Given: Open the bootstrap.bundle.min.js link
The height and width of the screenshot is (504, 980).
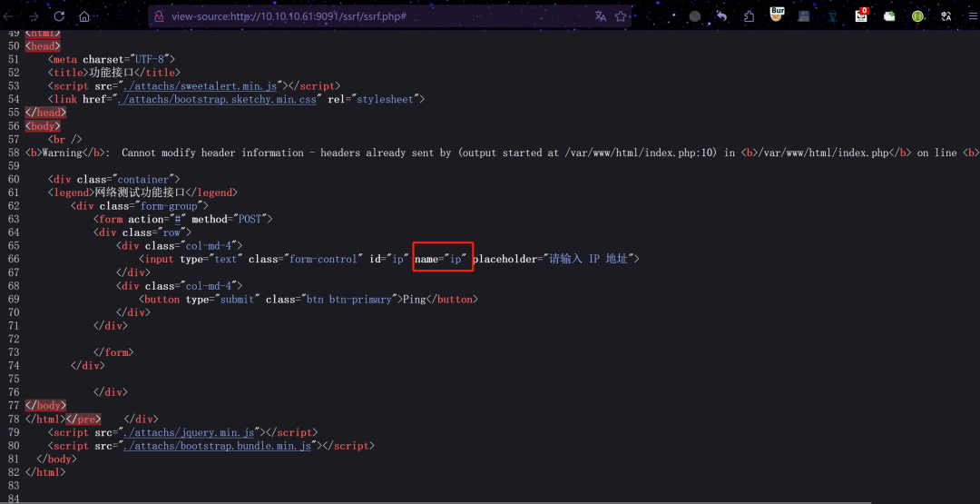Looking at the screenshot, I should coord(217,446).
